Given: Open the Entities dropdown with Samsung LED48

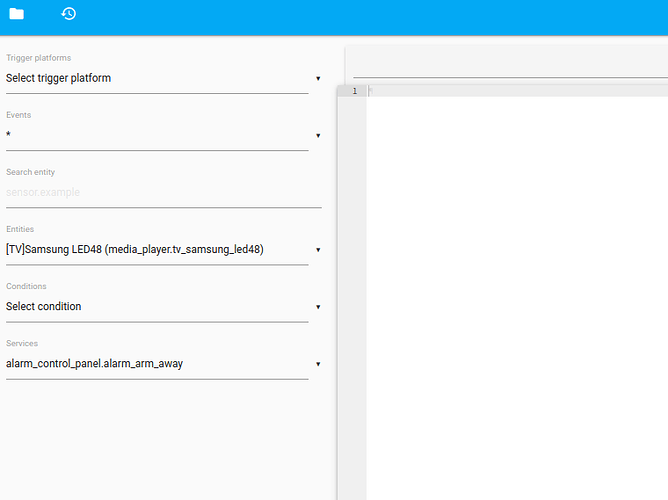Looking at the screenshot, I should (x=164, y=250).
